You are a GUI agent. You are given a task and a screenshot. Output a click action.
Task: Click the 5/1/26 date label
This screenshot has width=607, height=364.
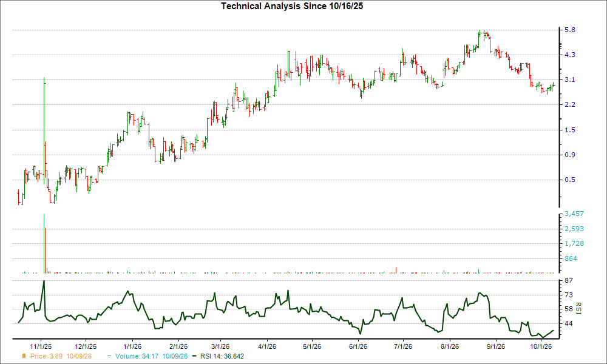pos(311,346)
